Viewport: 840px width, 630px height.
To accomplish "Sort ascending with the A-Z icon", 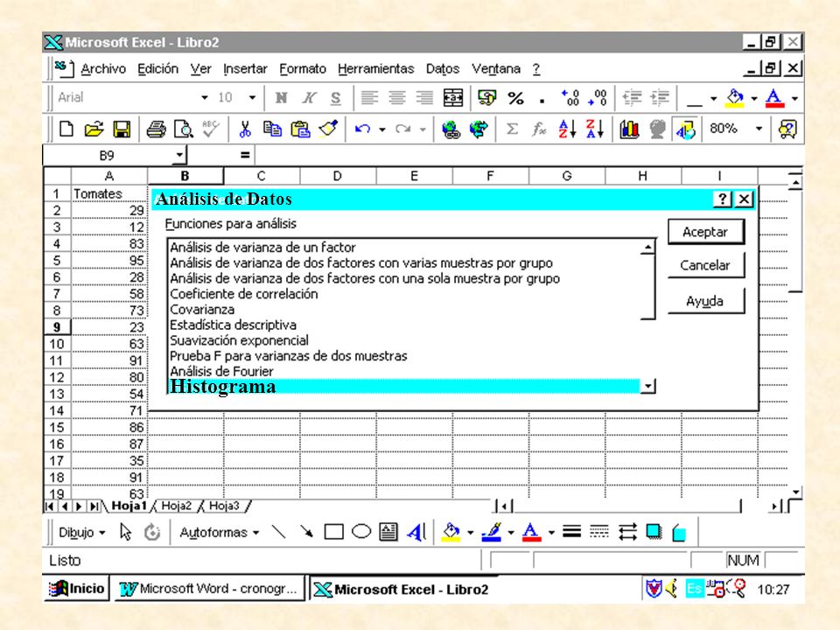I will [567, 129].
